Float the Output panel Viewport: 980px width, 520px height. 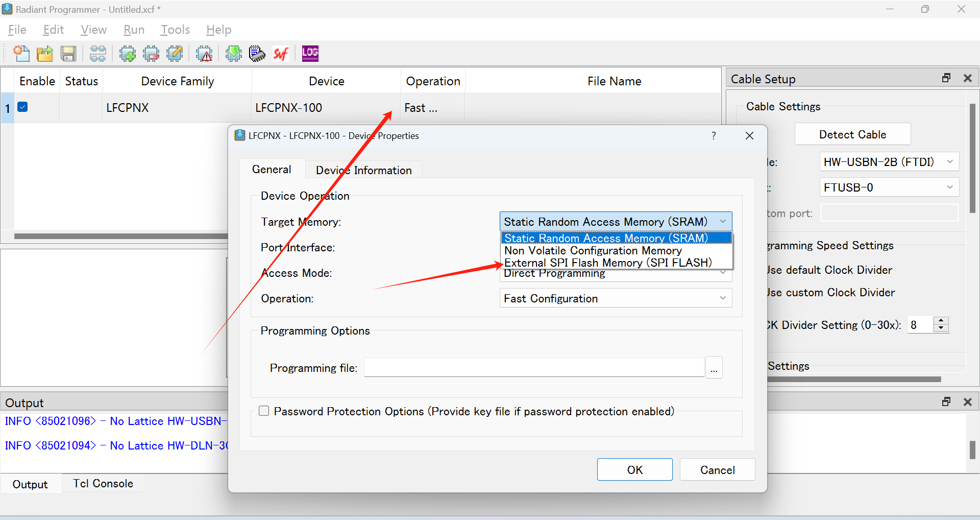(x=946, y=402)
